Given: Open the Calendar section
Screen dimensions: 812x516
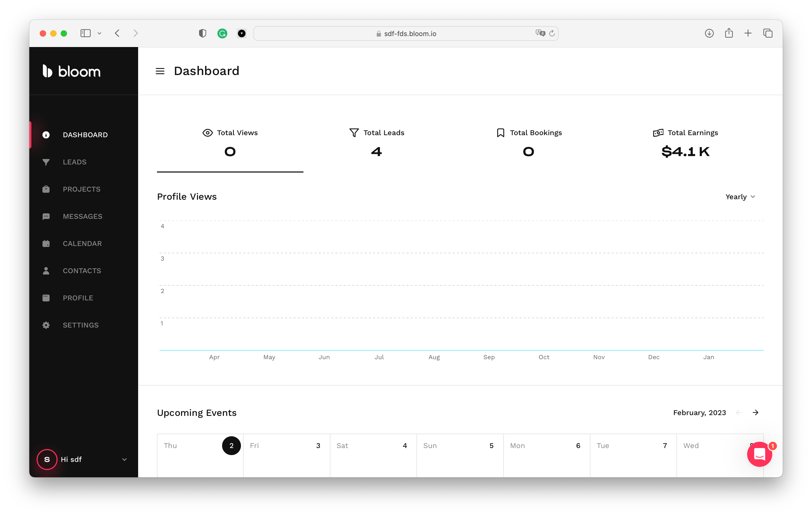Looking at the screenshot, I should (82, 243).
